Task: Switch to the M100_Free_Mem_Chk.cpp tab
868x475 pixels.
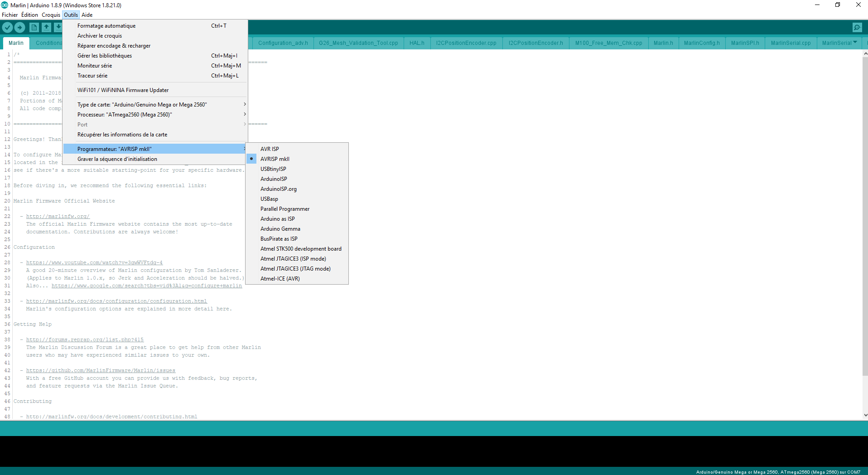Action: 608,43
